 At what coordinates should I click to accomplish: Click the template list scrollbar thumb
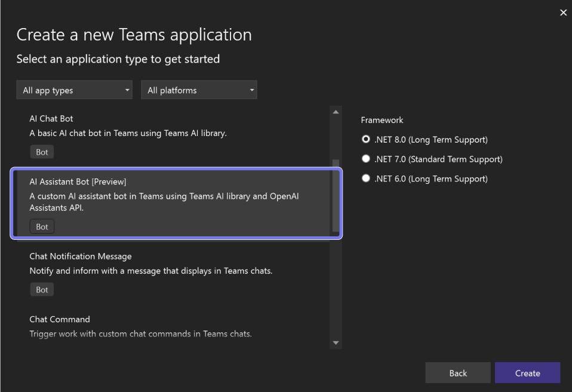point(336,197)
